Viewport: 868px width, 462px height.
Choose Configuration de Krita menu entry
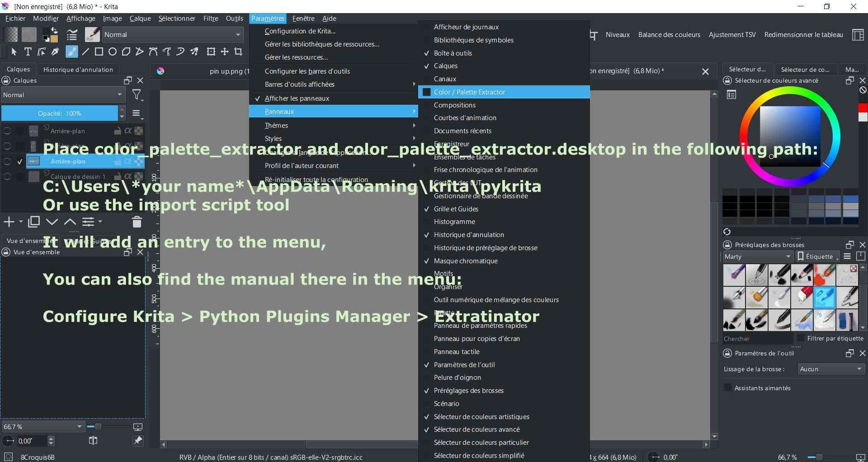[x=333, y=31]
